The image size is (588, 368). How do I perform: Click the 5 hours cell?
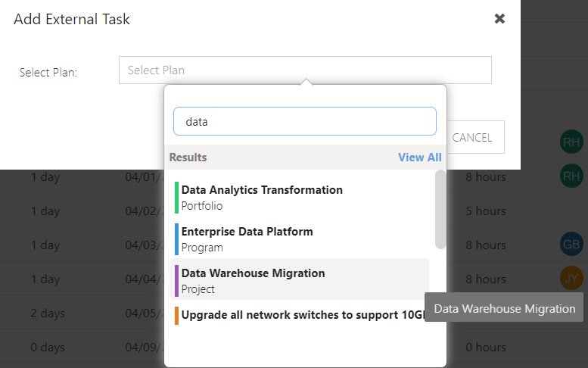[x=486, y=211]
